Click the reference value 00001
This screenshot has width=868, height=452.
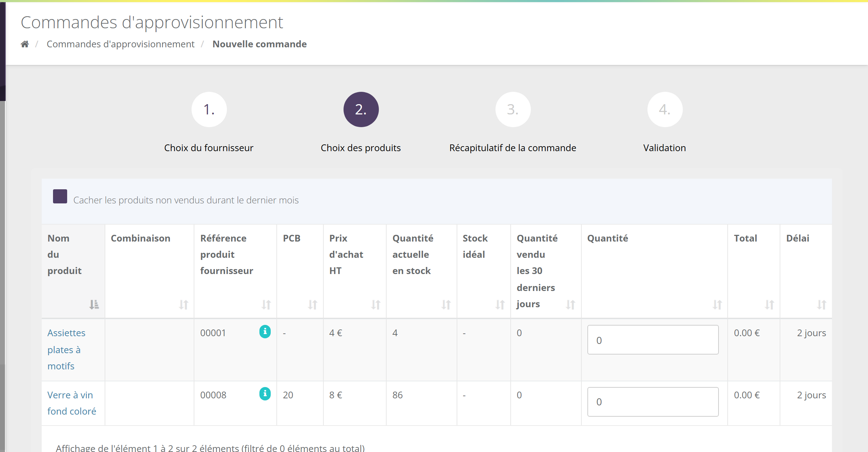coord(213,333)
